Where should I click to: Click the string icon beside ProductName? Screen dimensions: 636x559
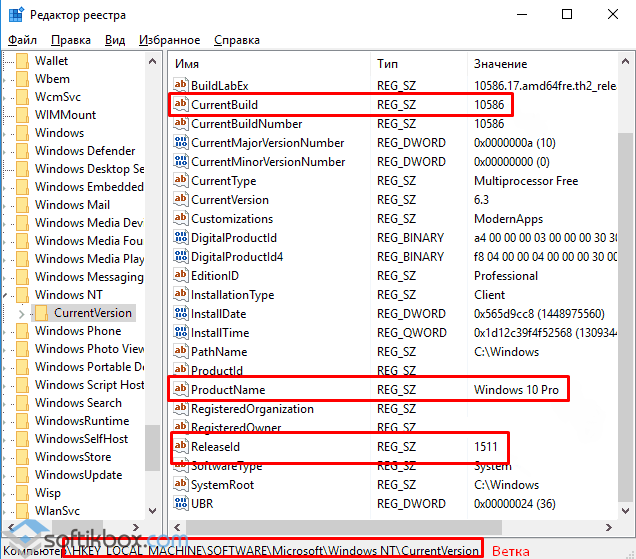[181, 389]
